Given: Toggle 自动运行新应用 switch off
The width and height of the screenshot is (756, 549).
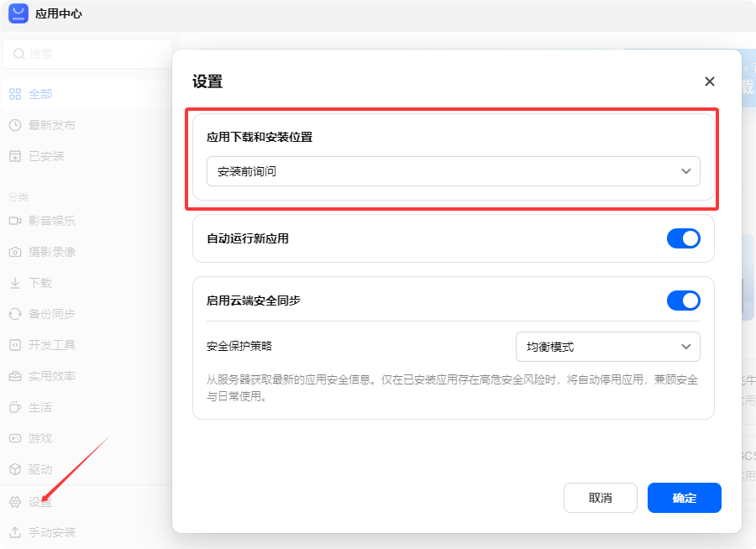Looking at the screenshot, I should point(683,238).
